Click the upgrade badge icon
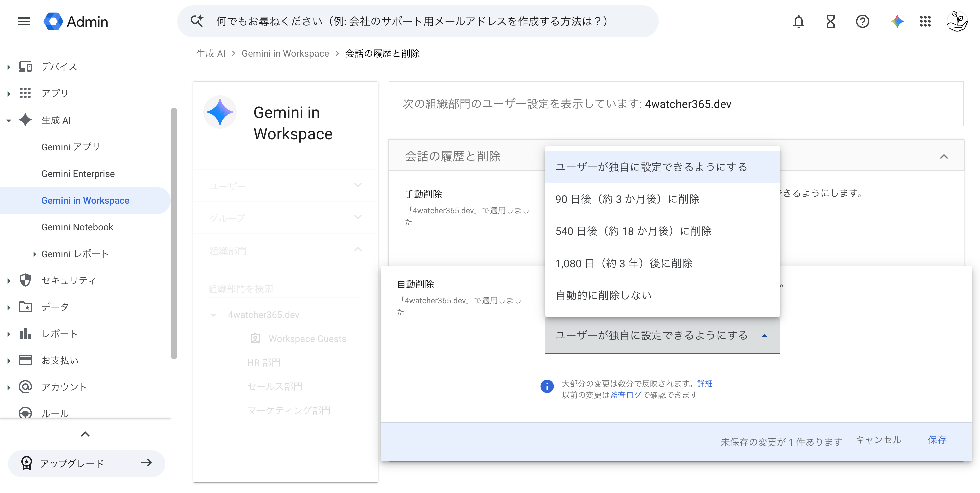980x493 pixels. coord(27,463)
